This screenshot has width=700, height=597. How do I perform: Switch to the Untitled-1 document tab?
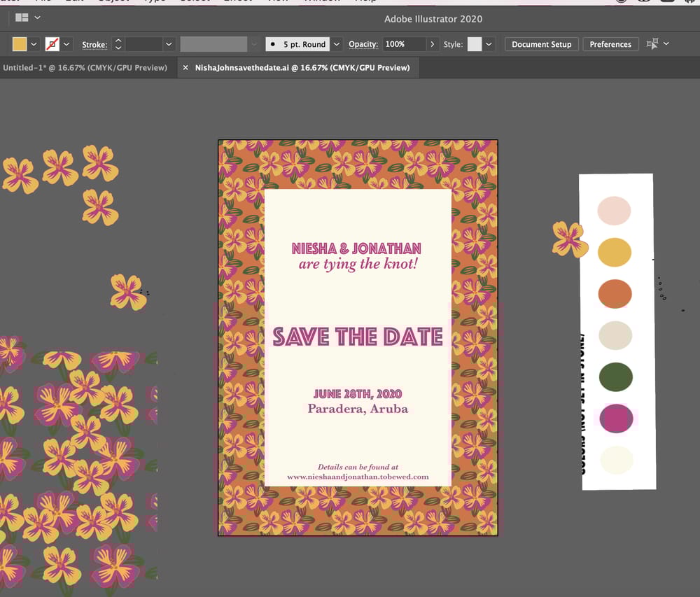(x=85, y=68)
